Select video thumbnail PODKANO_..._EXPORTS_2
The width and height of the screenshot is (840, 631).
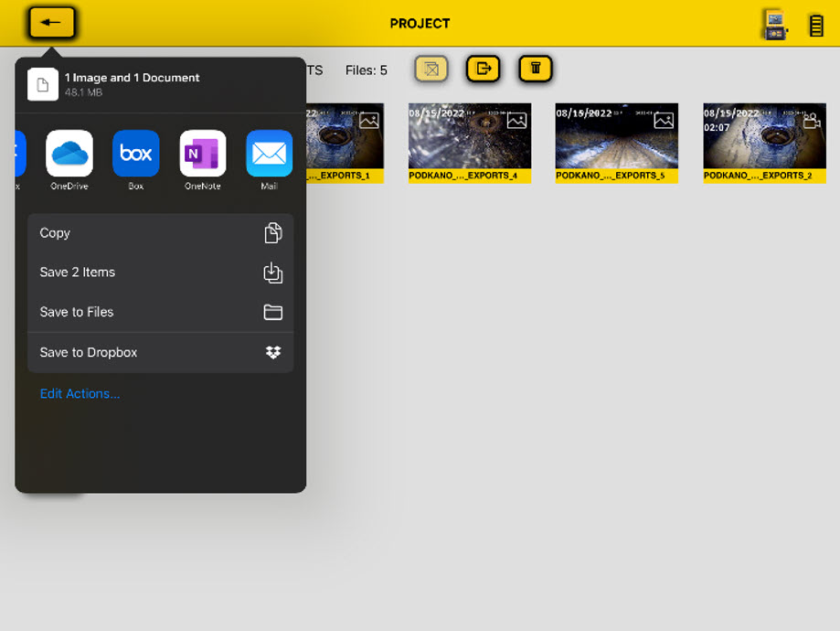(x=764, y=144)
